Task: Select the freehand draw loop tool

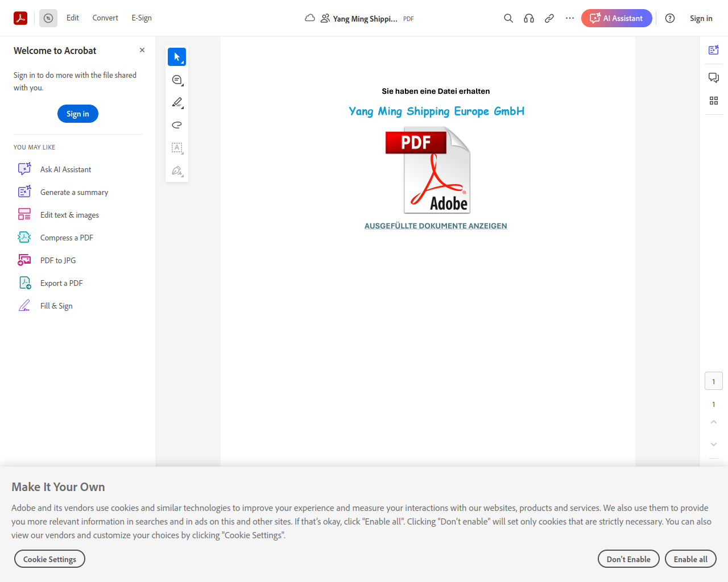Action: [x=177, y=125]
